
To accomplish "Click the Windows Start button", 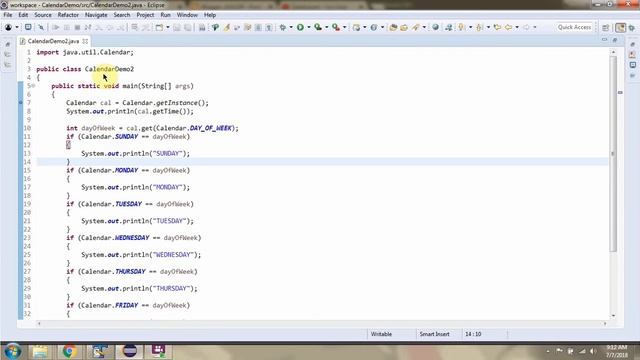I will [x=12, y=351].
